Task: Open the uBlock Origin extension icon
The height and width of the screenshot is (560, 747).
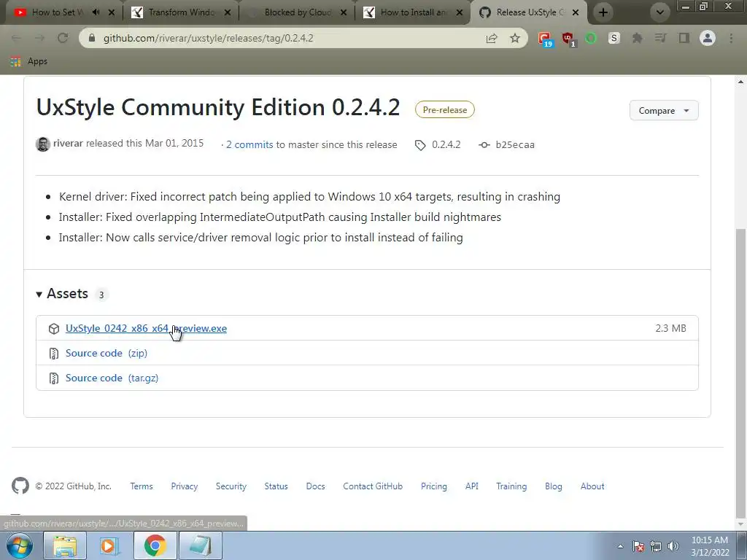Action: click(x=568, y=39)
